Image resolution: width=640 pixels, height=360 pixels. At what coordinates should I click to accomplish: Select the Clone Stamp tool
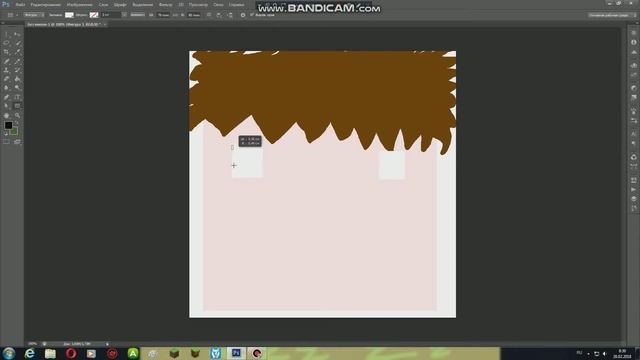(7, 70)
